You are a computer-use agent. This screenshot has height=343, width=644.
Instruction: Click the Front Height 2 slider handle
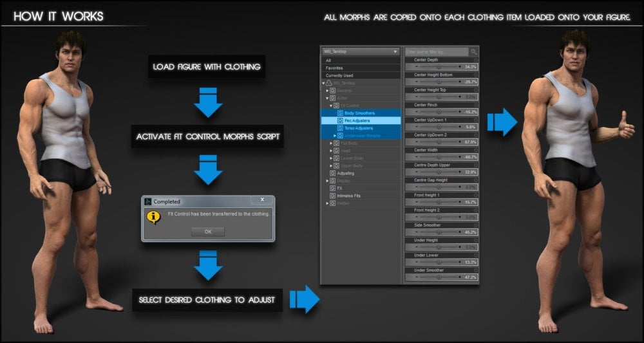point(439,217)
